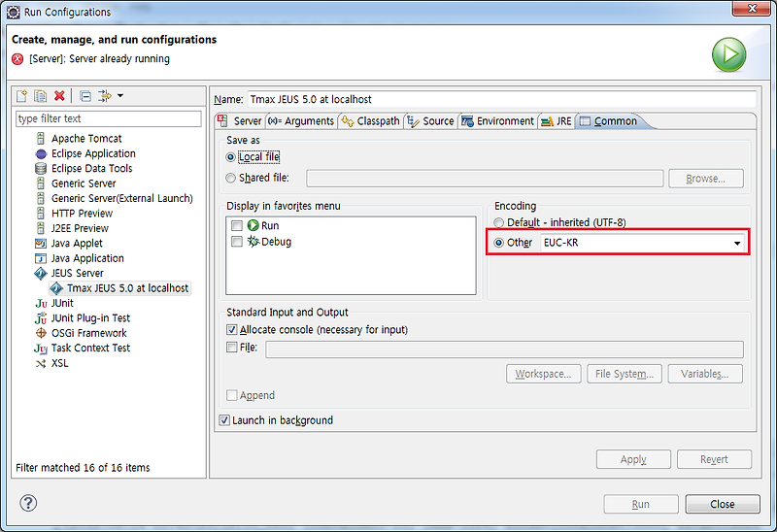Viewport: 777px width, 532px height.
Task: Click the Java Applet icon
Action: coord(41,244)
